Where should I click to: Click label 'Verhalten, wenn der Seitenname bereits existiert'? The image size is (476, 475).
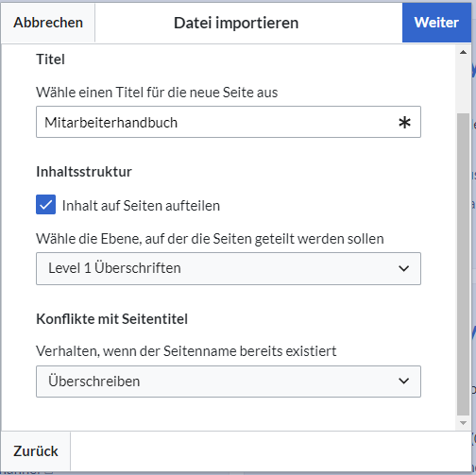pos(186,351)
